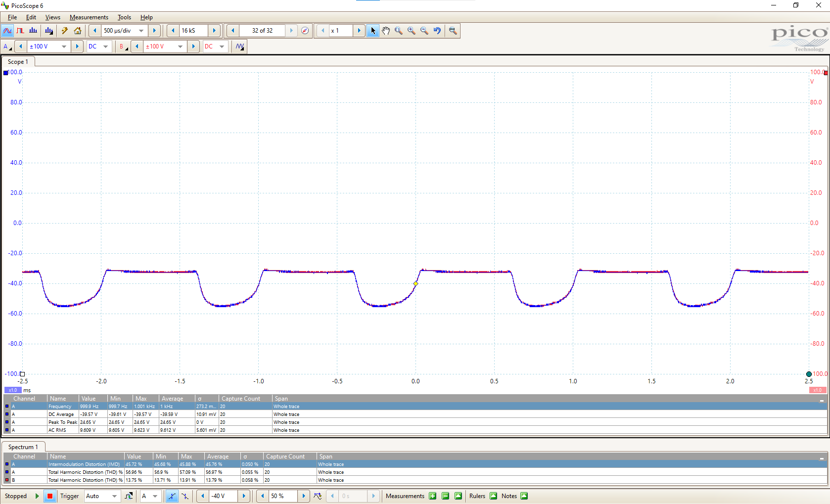Open the spectrum options toolbar button
Image resolution: width=830 pixels, height=504 pixels.
[x=49, y=31]
